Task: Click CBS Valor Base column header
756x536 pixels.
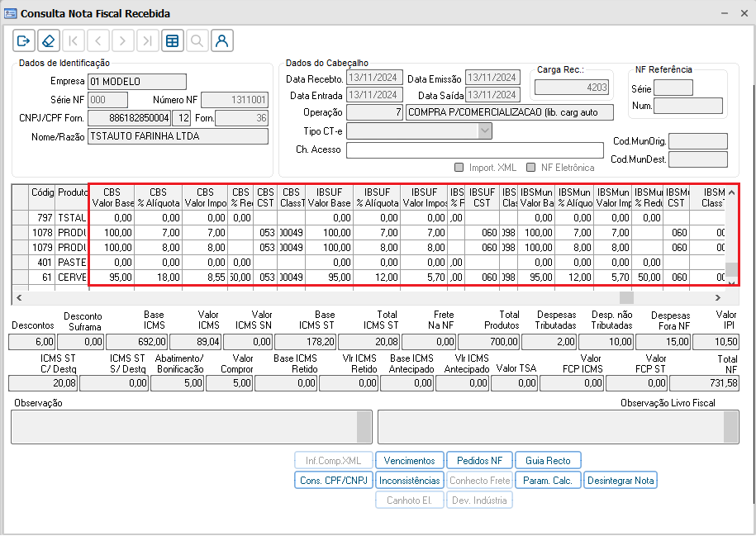Action: coord(112,197)
